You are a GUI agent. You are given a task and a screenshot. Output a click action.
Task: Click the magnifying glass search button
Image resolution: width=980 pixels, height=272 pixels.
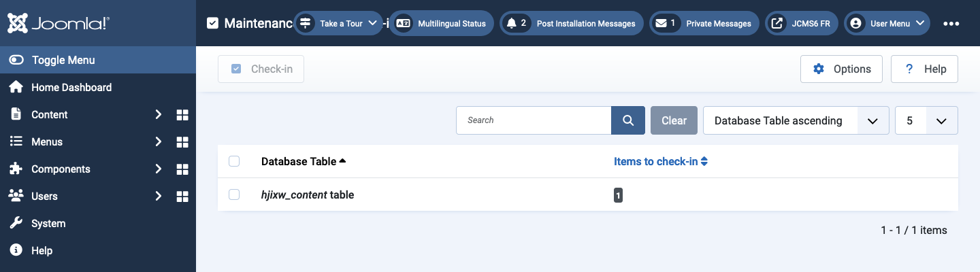click(x=628, y=120)
